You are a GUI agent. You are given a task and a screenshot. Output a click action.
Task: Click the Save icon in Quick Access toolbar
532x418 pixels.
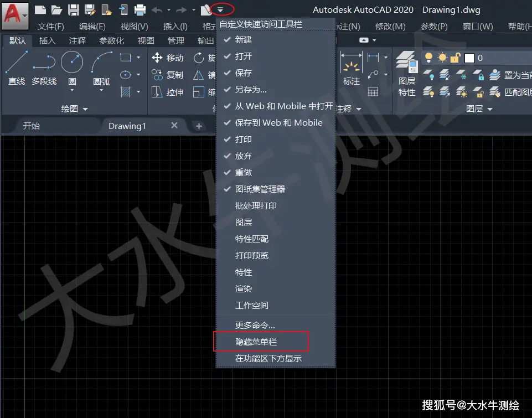73,8
